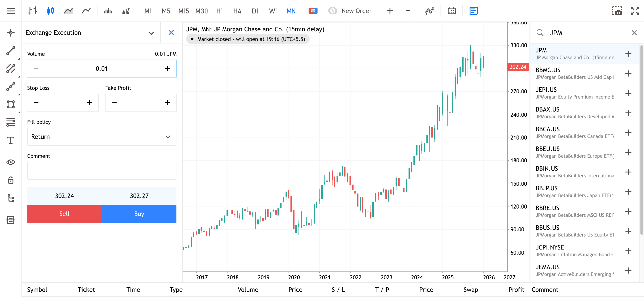Decrease volume with minus button
Screen dimensions: 644x297
point(36,68)
